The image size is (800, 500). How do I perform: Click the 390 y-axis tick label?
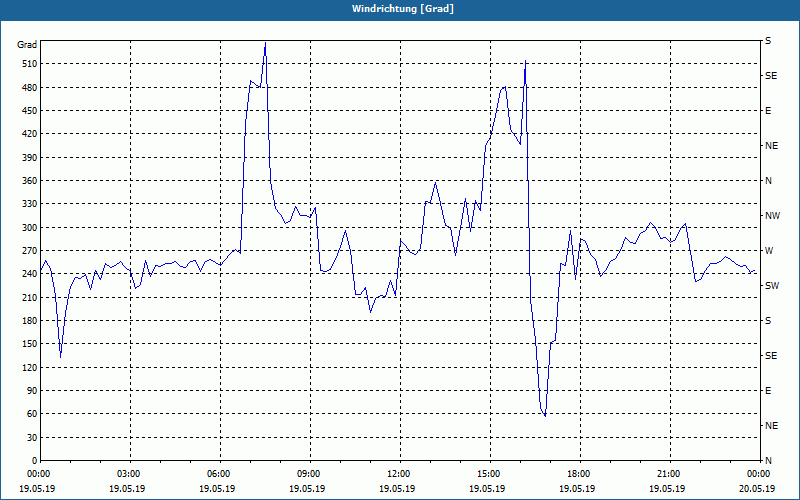[x=30, y=158]
